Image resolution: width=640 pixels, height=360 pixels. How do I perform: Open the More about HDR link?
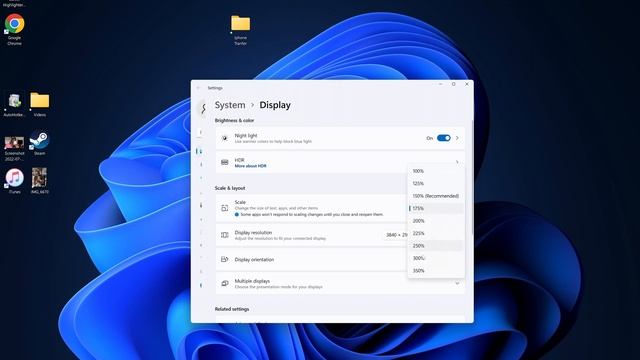click(250, 166)
